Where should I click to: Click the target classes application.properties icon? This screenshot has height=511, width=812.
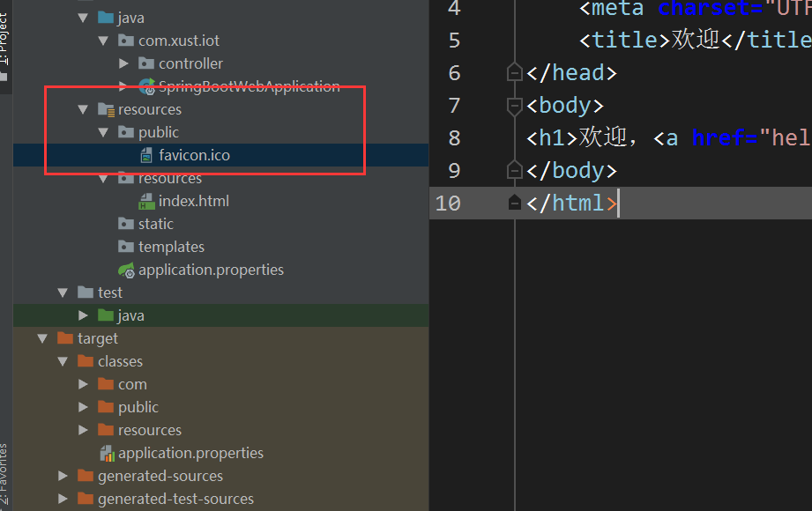(106, 453)
